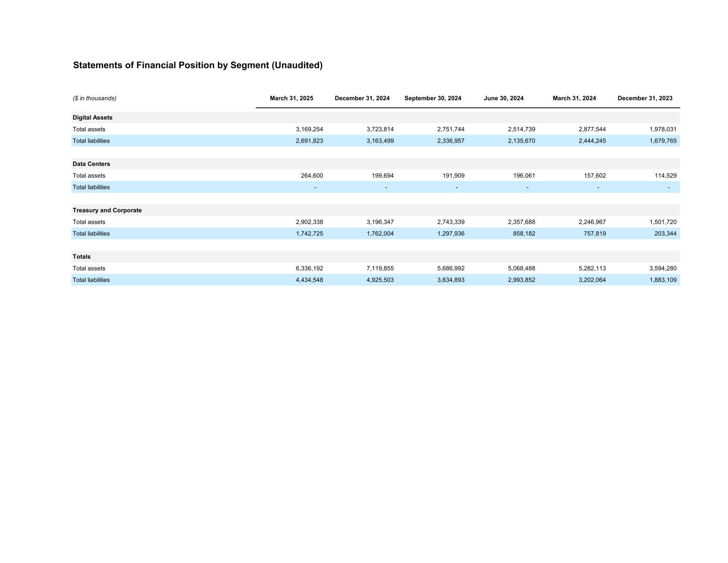Viewport: 728px width, 563px height.
Task: Click Digital Assets total liabilities 3,163,499
Action: pyautogui.click(x=380, y=141)
